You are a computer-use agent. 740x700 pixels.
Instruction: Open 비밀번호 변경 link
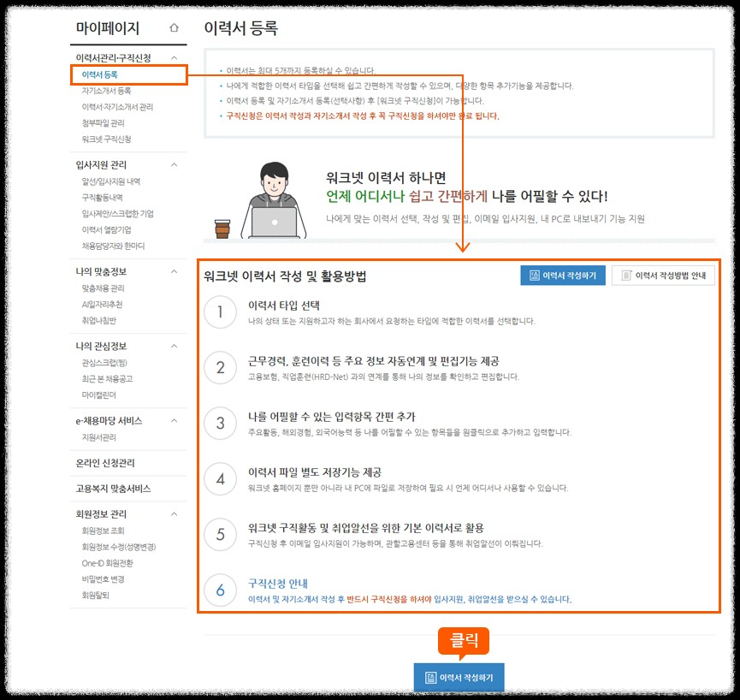[103, 578]
